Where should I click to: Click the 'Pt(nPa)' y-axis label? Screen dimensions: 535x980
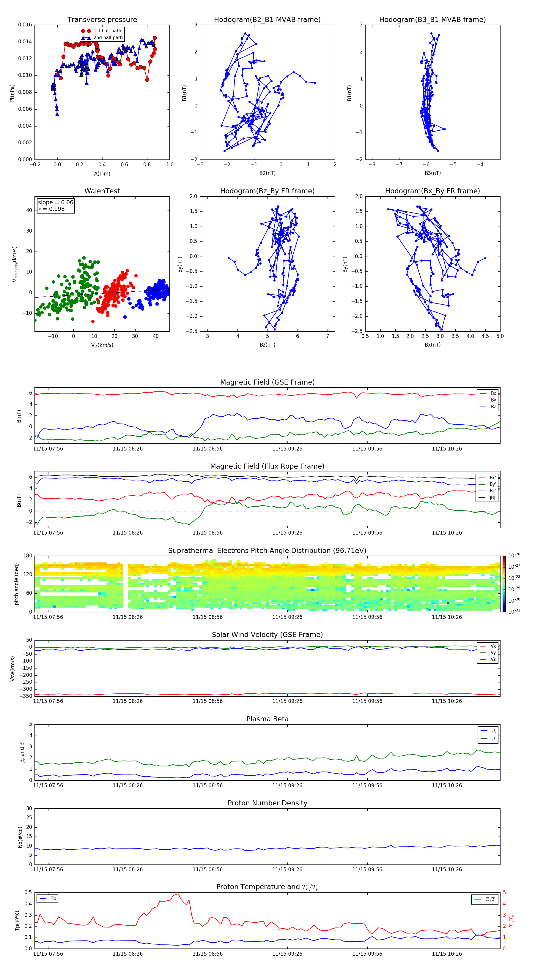click(x=12, y=93)
